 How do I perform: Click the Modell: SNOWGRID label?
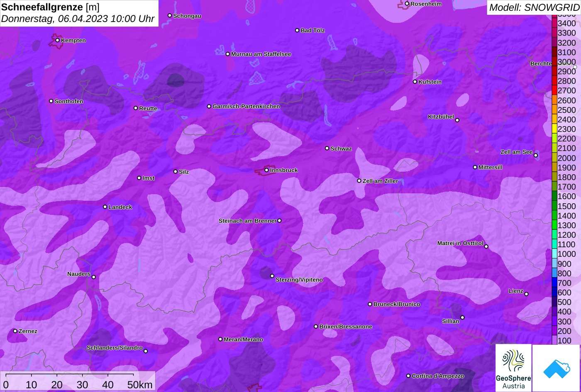click(534, 7)
